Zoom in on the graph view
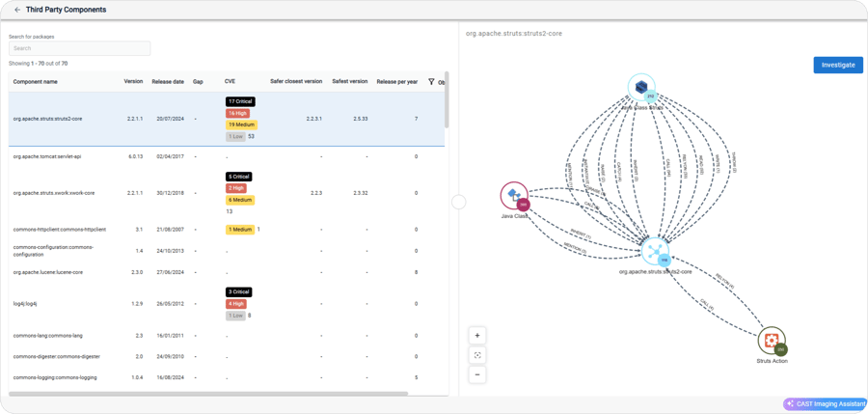Image resolution: width=868 pixels, height=414 pixels. [477, 336]
